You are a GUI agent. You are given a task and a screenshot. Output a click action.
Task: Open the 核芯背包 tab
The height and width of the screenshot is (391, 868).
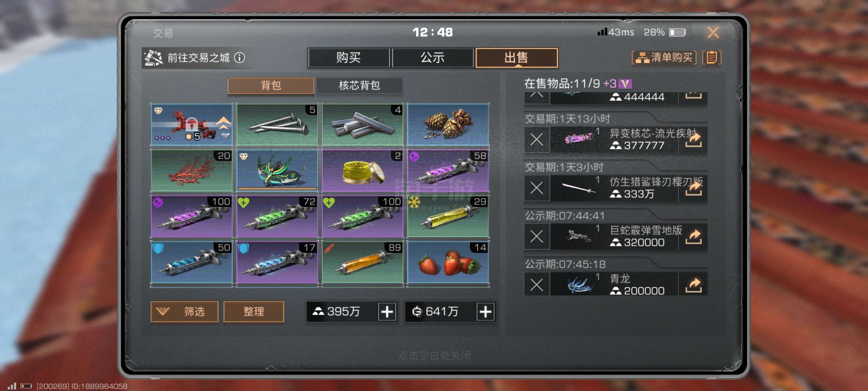pyautogui.click(x=359, y=85)
